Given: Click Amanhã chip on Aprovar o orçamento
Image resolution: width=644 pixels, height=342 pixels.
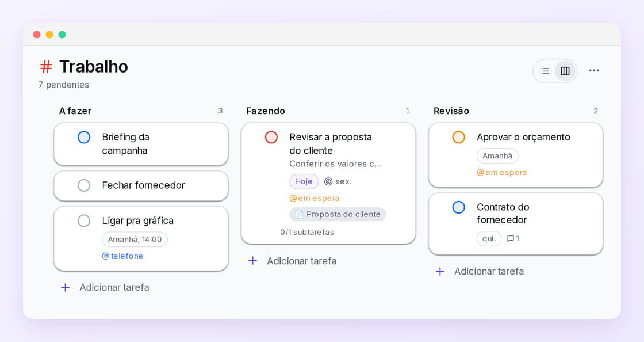Looking at the screenshot, I should point(497,156).
